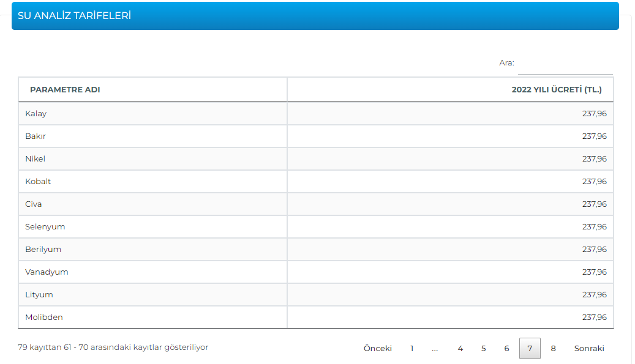Click the 237,96 price in Nikel row
Viewport: 635px width, 364px height.
[595, 159]
